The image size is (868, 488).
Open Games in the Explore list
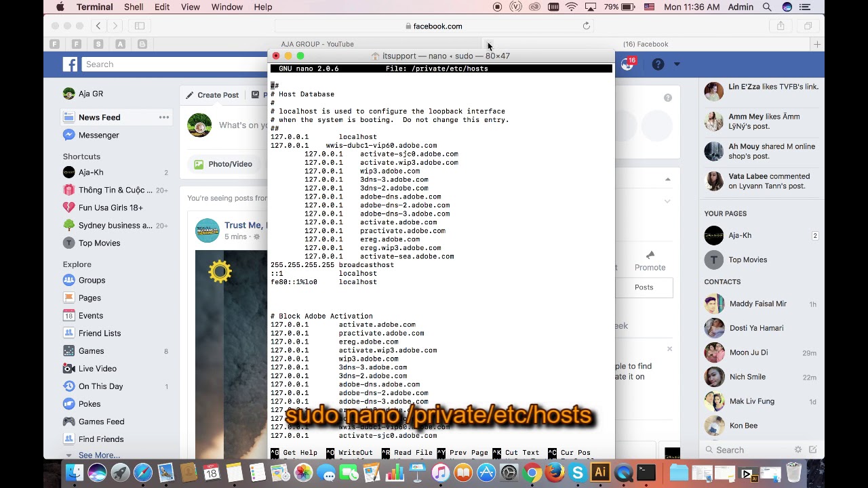(x=91, y=350)
